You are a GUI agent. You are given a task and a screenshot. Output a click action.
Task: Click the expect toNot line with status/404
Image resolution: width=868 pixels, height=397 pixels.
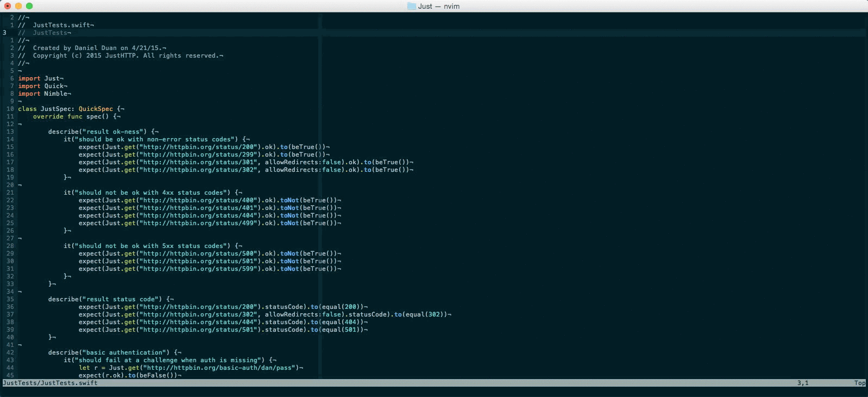click(x=210, y=215)
